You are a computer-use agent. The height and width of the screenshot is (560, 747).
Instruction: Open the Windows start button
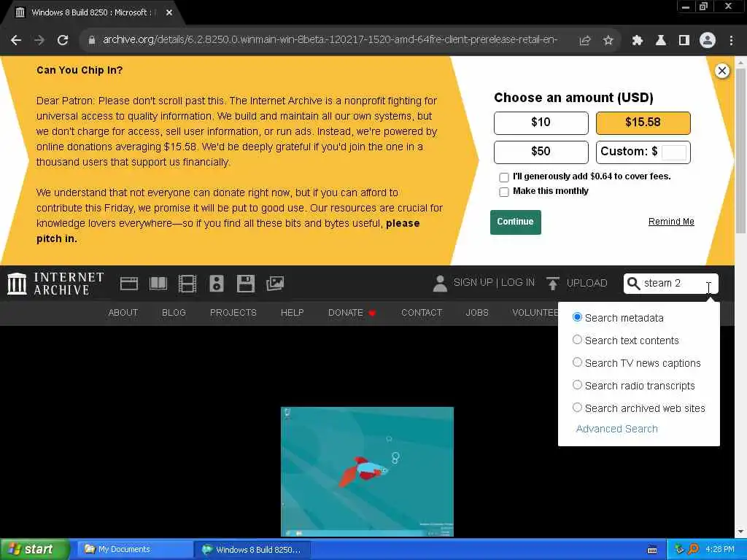pos(34,550)
